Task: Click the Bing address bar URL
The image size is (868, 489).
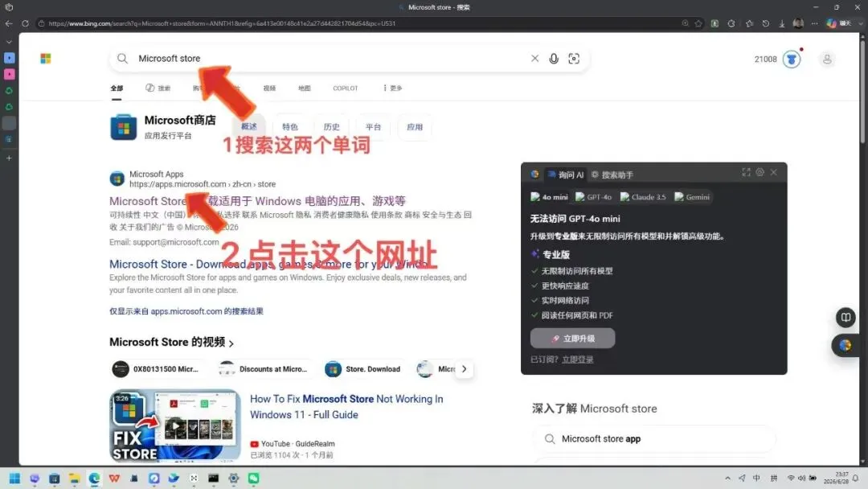Action: point(222,23)
